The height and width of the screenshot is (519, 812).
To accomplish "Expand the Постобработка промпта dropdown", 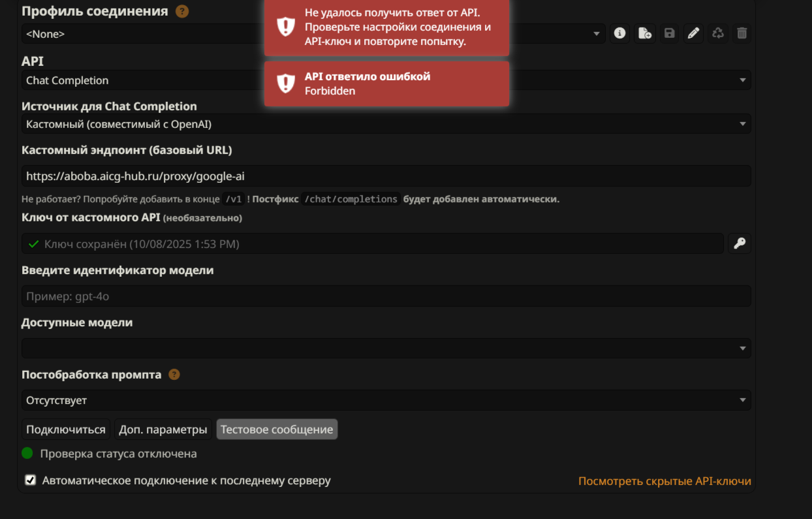I will click(386, 400).
